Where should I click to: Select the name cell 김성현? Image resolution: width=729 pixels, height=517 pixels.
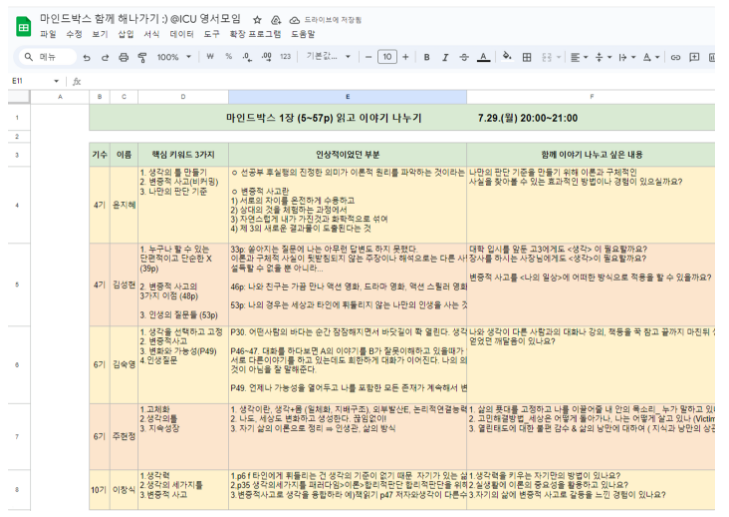point(124,285)
